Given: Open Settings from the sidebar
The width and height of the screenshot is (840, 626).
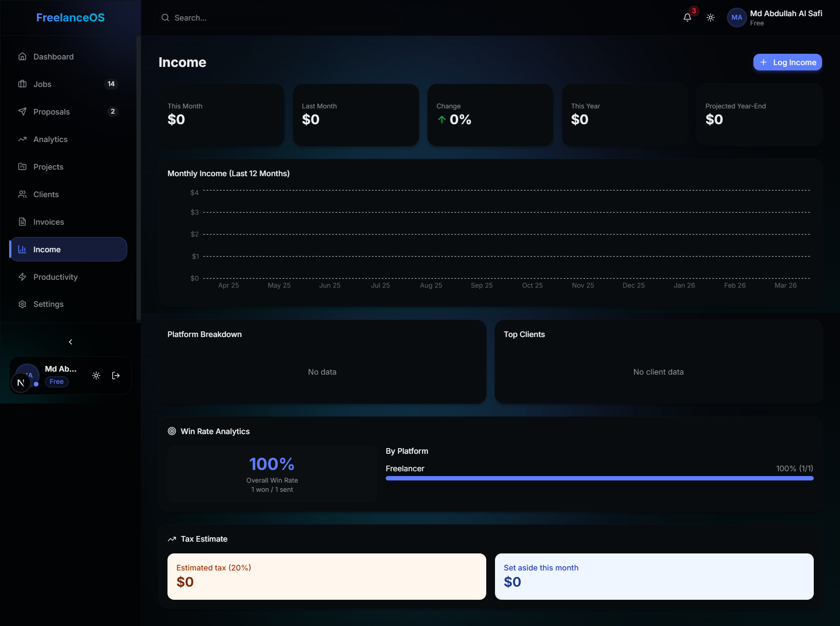Looking at the screenshot, I should pyautogui.click(x=49, y=304).
